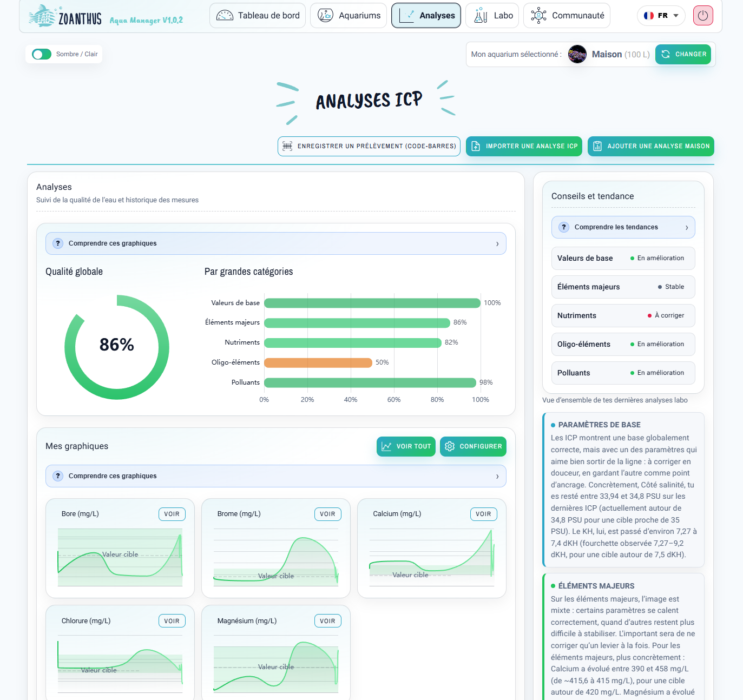Viewport: 743px width, 700px height.
Task: Click the 86% global quality ring
Action: pyautogui.click(x=117, y=347)
